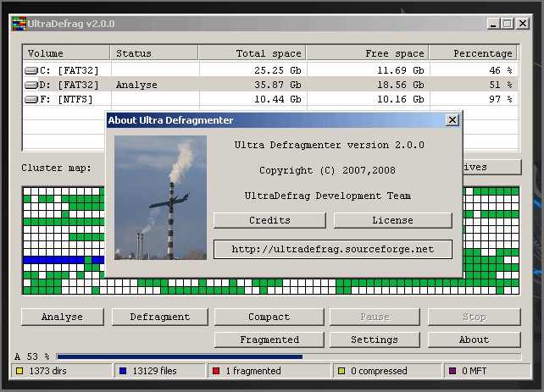
Task: Sort by the Status column header
Action: pos(154,53)
